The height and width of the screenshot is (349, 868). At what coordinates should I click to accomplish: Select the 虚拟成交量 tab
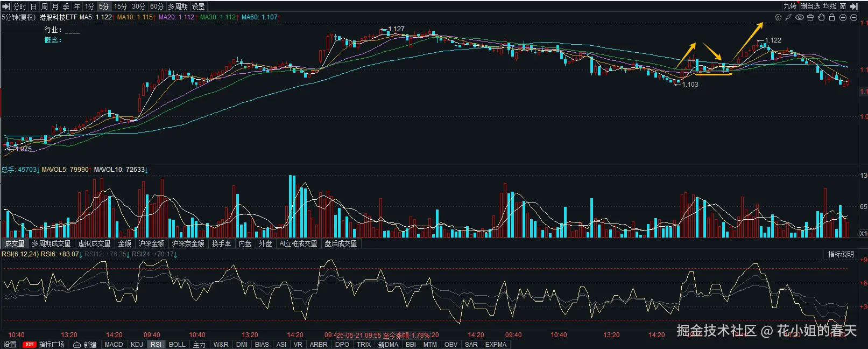[x=95, y=244]
